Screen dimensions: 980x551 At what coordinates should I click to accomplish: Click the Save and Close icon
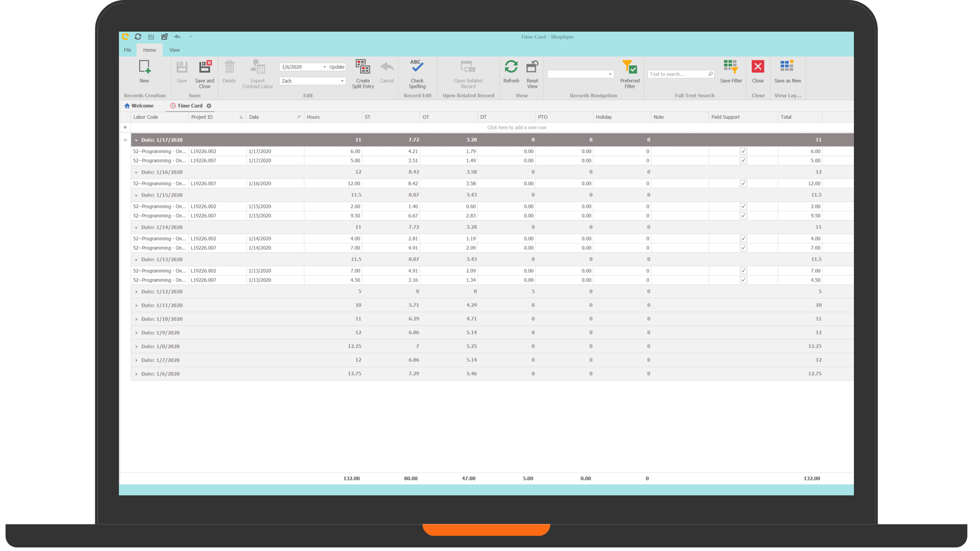tap(205, 68)
